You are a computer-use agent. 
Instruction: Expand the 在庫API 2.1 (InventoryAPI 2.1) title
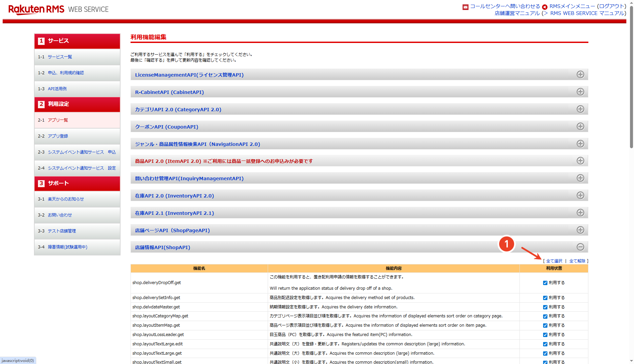coord(174,213)
